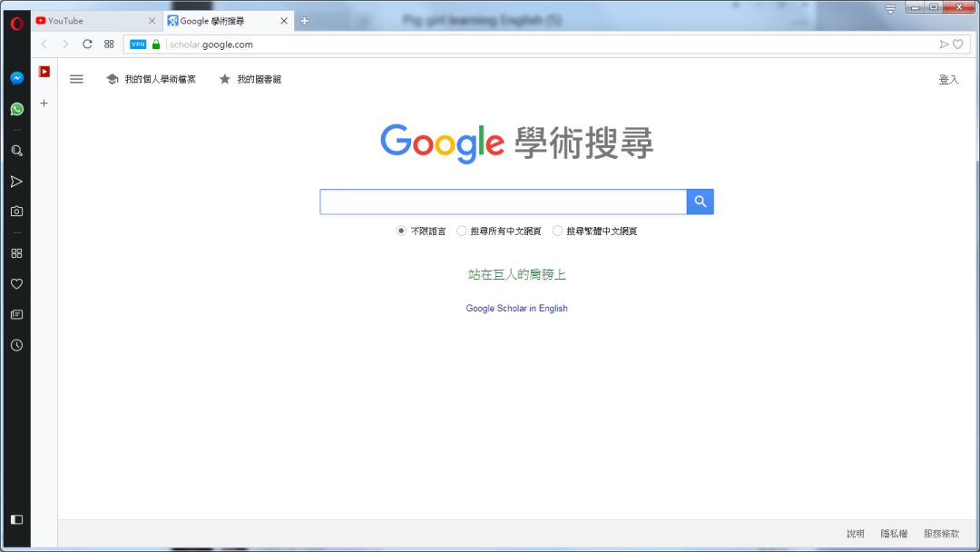Open a new tab with plus button
Screen dimensions: 980x552
coord(304,21)
